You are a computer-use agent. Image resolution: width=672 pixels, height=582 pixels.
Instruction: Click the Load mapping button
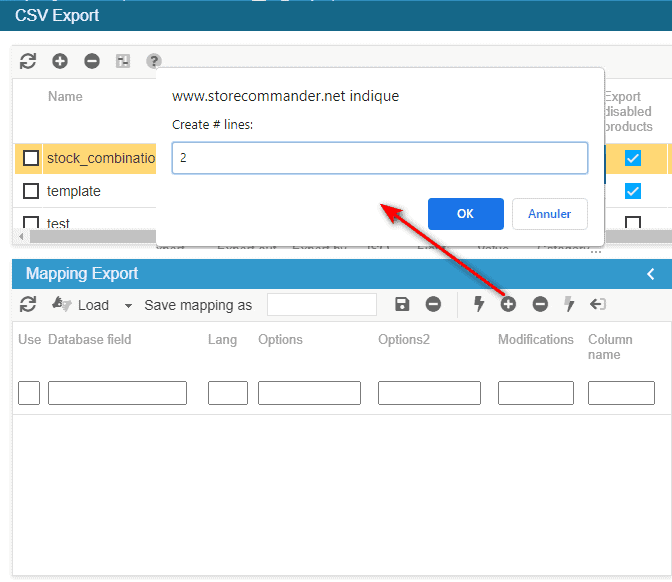82,305
